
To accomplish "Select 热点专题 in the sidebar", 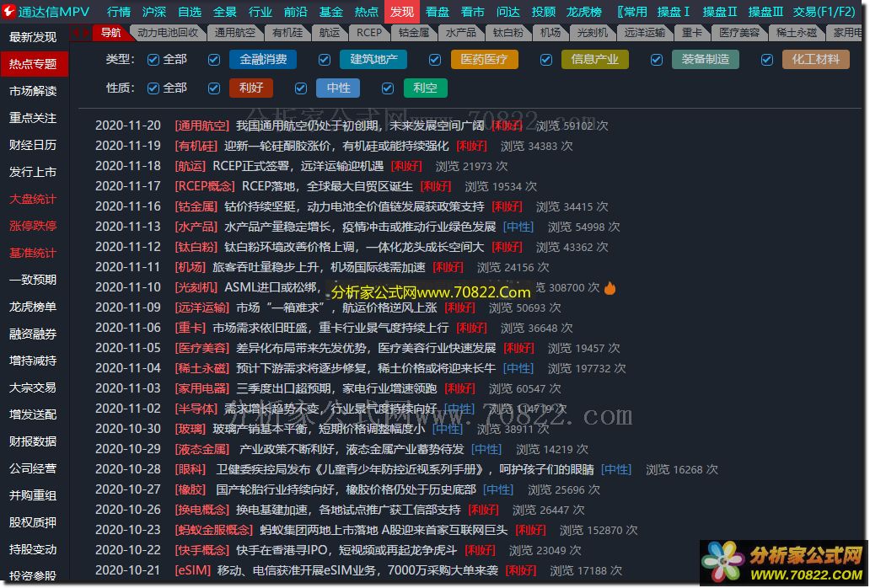I will point(33,64).
